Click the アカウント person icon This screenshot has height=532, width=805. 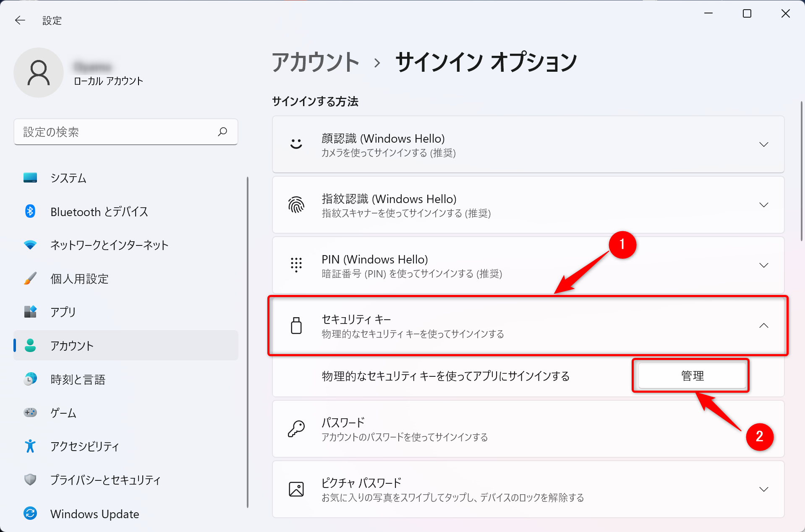tap(30, 345)
